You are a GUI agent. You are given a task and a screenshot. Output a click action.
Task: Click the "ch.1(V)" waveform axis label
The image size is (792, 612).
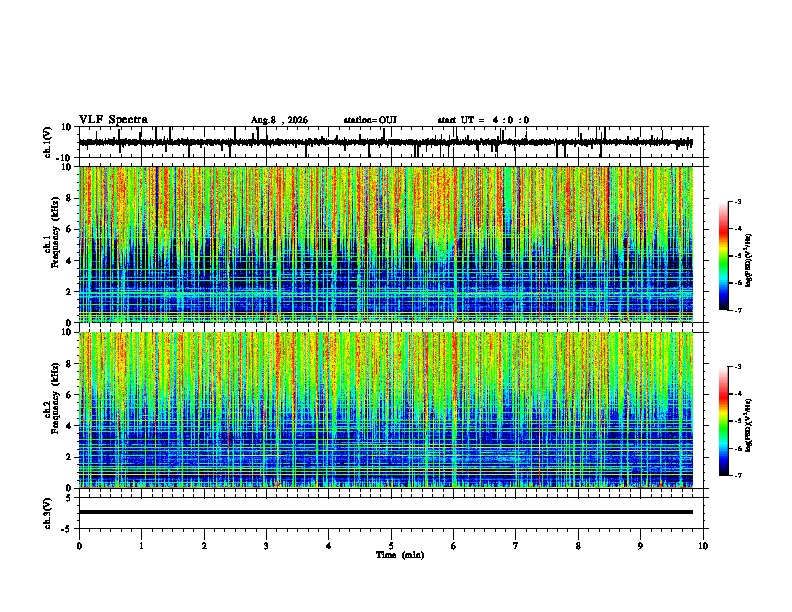pos(48,142)
